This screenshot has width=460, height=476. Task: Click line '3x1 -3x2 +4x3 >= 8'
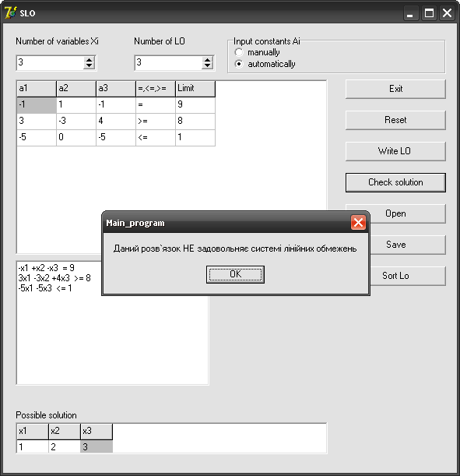coord(54,278)
